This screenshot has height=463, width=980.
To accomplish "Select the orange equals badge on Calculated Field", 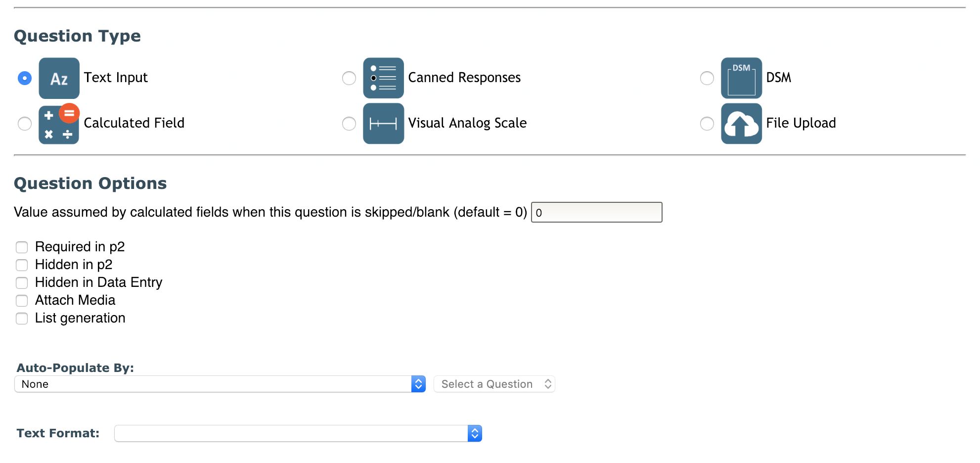I will [69, 113].
